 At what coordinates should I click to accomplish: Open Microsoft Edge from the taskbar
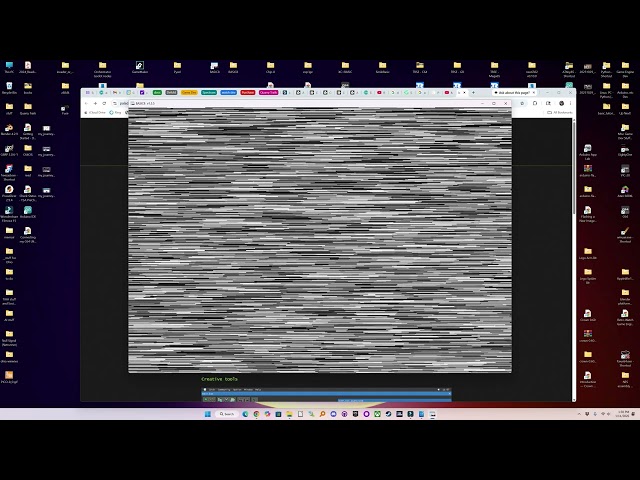tap(245, 414)
